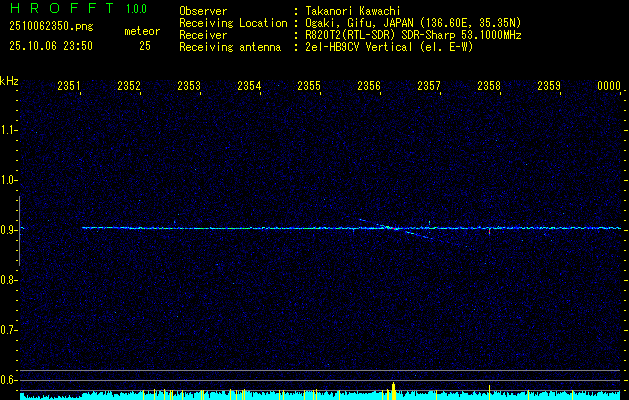Click the version number 1.0.0
Viewport: 629px width, 400px height.
pos(136,8)
